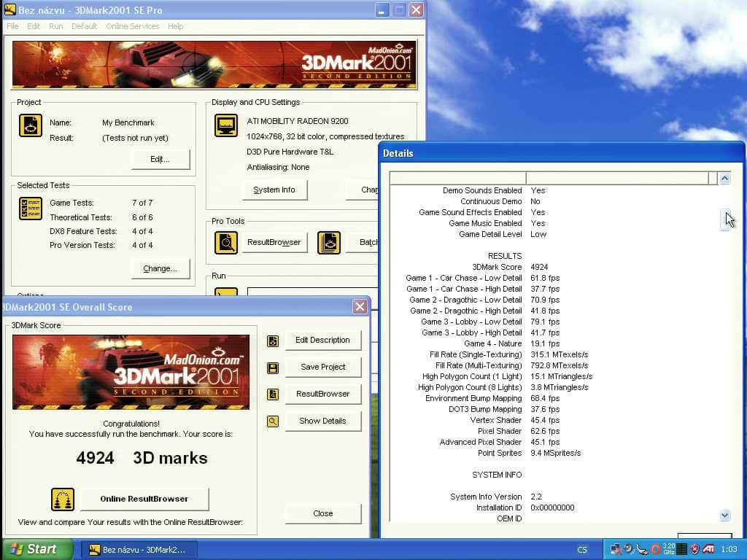This screenshot has height=560, width=747.
Task: Click the Details list scroll-up arrow
Action: pos(724,179)
